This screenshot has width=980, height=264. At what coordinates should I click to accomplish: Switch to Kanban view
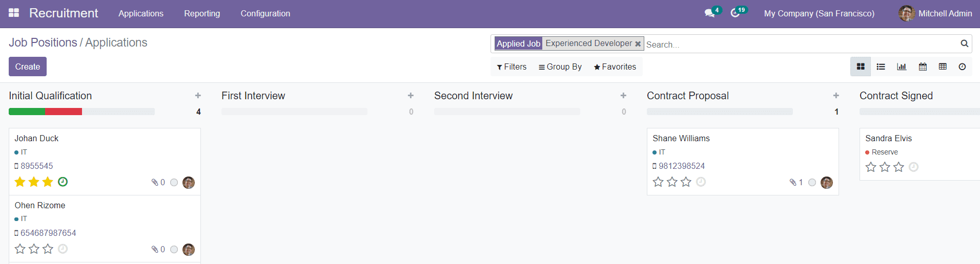click(x=861, y=67)
